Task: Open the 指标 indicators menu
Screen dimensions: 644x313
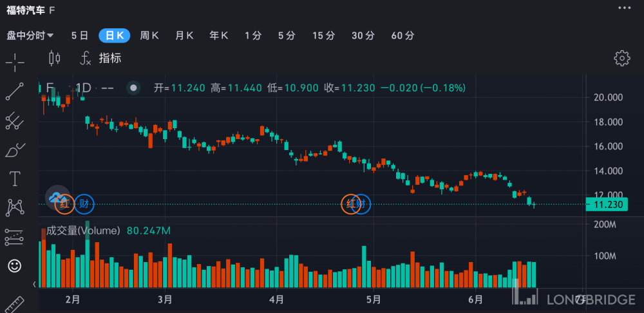Action: (100, 59)
